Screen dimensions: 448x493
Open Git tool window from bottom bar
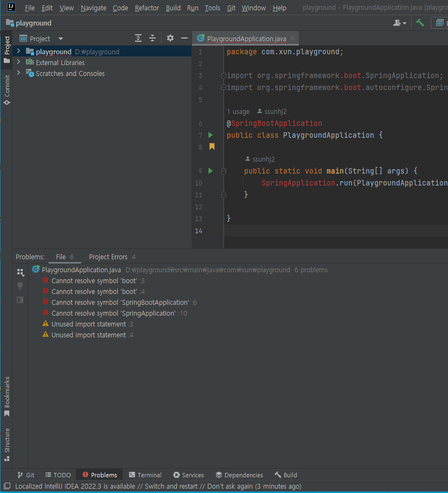pos(26,475)
